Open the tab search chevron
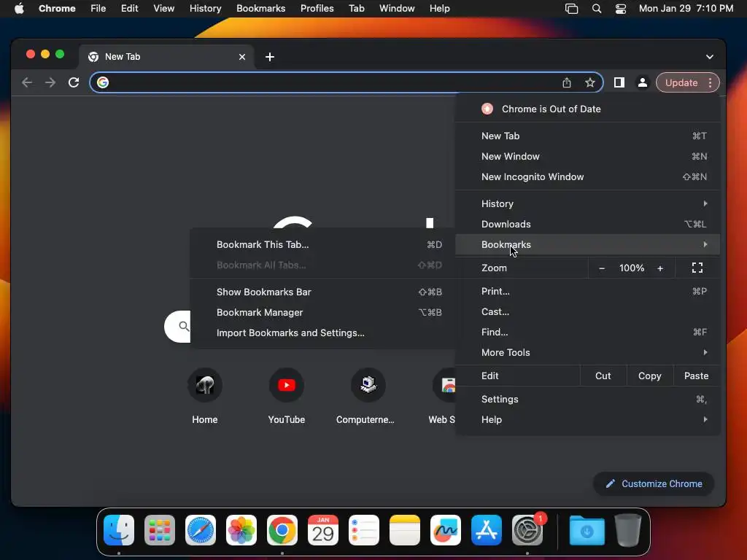747x560 pixels. click(709, 57)
